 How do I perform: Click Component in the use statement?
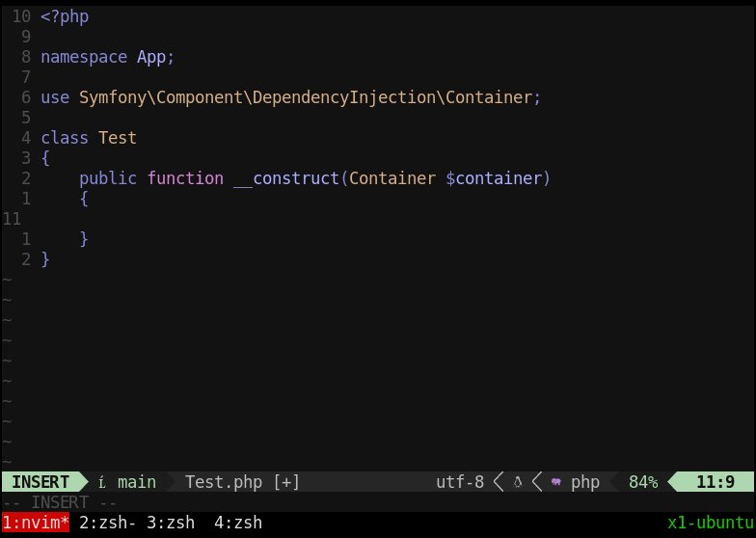[x=200, y=98]
